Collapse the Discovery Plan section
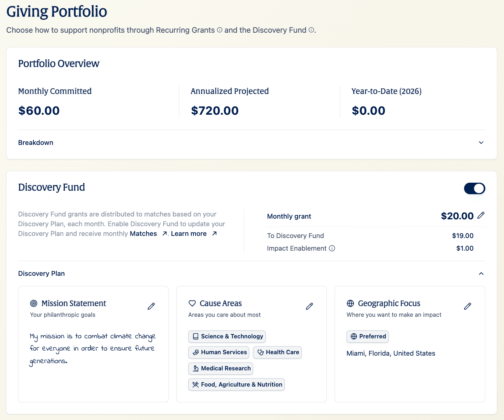Image resolution: width=504 pixels, height=420 pixels. 481,273
